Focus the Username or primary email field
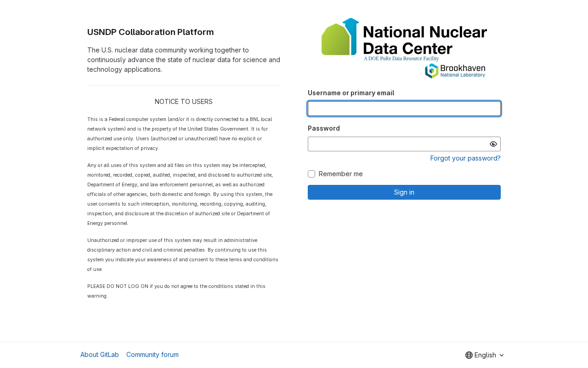 tap(404, 109)
